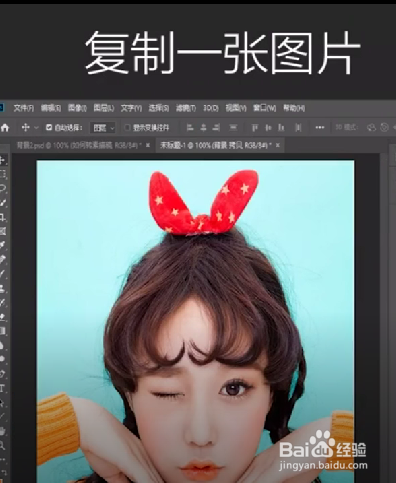Open the 选择(S) menu
The image size is (396, 483).
tap(159, 108)
